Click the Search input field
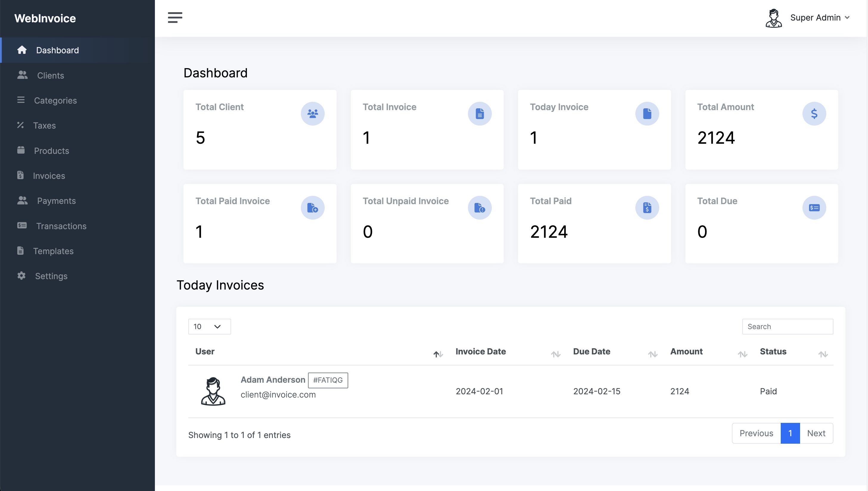This screenshot has width=868, height=491. (x=787, y=326)
